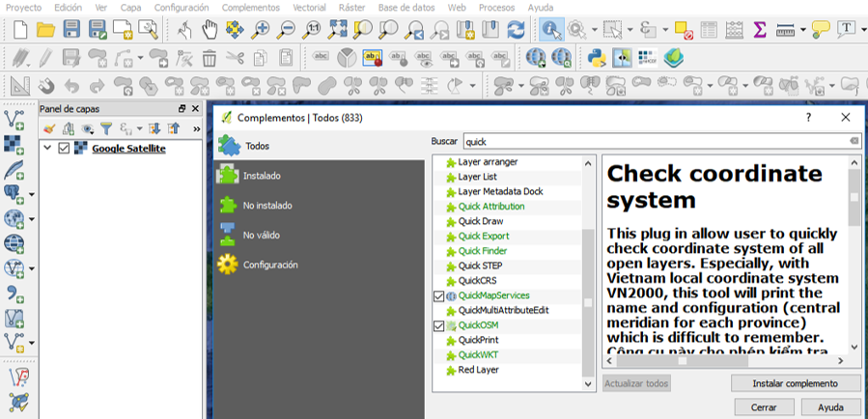Image resolution: width=868 pixels, height=419 pixels.
Task: Click the green leaf stacked layers plugin icon
Action: 674,56
